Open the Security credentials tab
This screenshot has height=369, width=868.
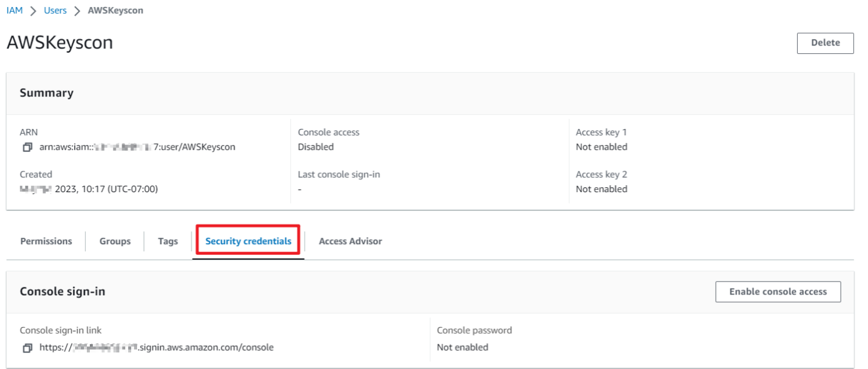(x=248, y=241)
